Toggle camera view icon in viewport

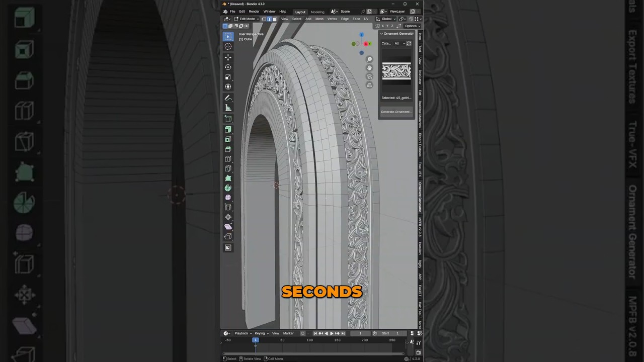pyautogui.click(x=369, y=76)
